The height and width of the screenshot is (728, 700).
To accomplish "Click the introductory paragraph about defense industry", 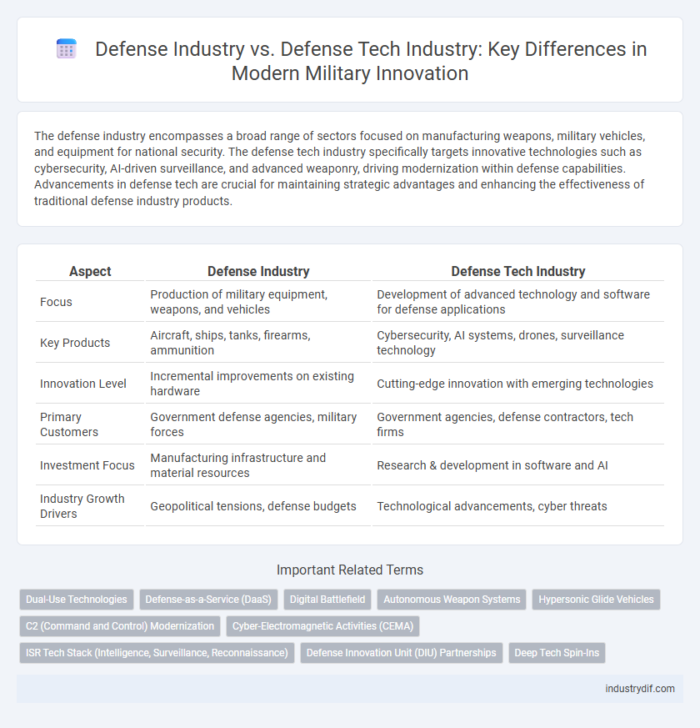I will tap(340, 168).
